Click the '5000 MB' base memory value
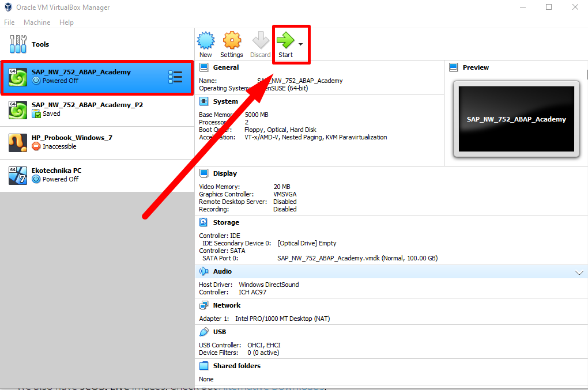Viewport: 588px width, 390px height. point(257,115)
